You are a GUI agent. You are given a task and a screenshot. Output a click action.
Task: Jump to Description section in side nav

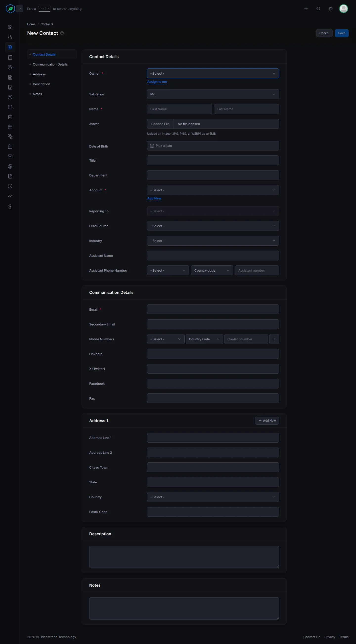[42, 84]
